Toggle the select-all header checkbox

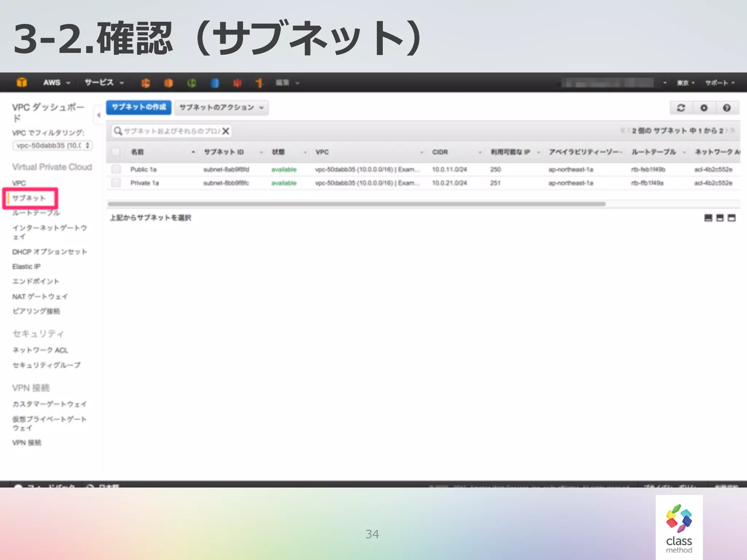[116, 152]
